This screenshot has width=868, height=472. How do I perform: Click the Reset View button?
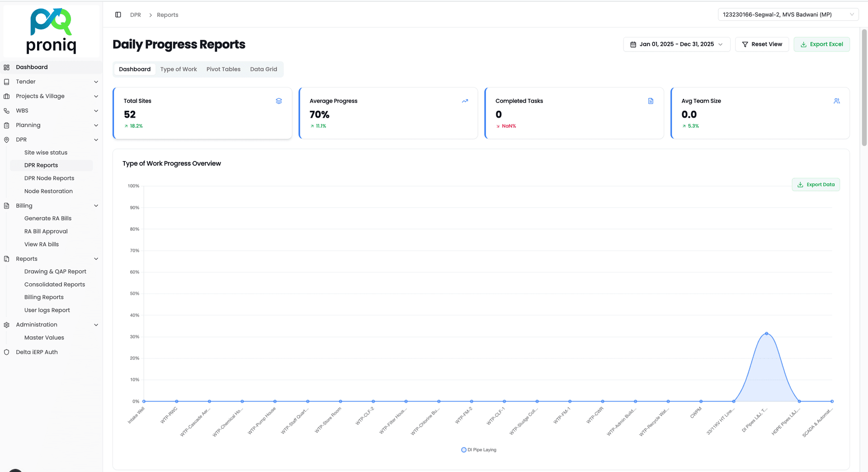(x=762, y=44)
